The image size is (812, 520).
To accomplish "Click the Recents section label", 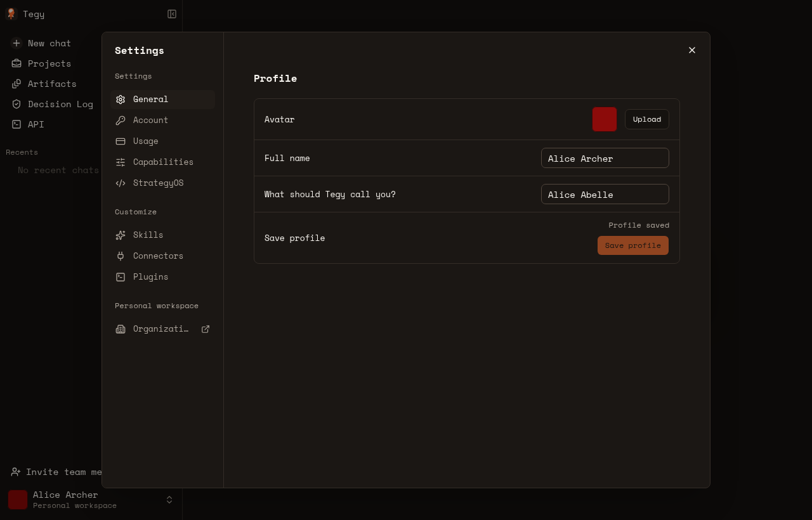I will (x=22, y=152).
